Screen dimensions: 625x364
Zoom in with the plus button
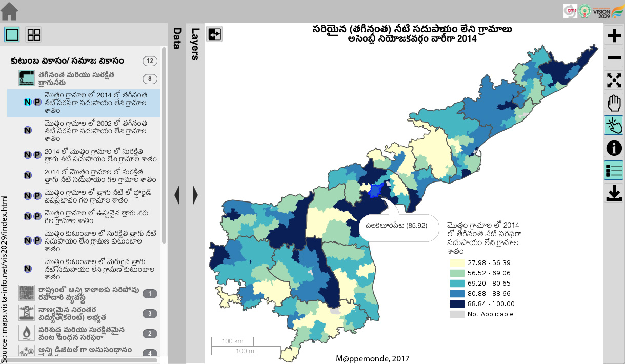click(614, 35)
